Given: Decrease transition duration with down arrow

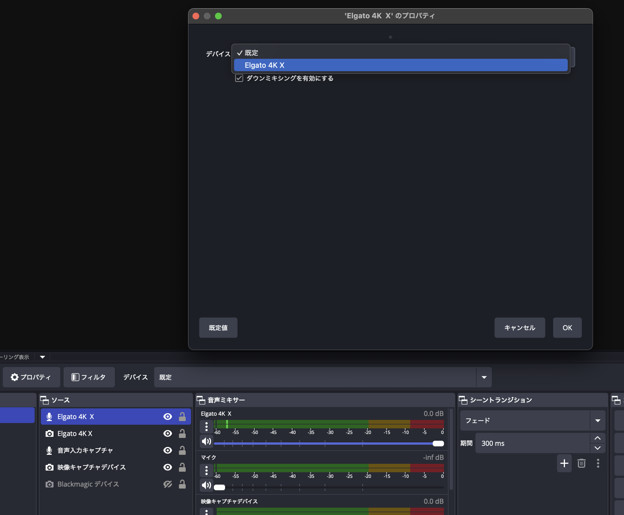Looking at the screenshot, I should (597, 448).
